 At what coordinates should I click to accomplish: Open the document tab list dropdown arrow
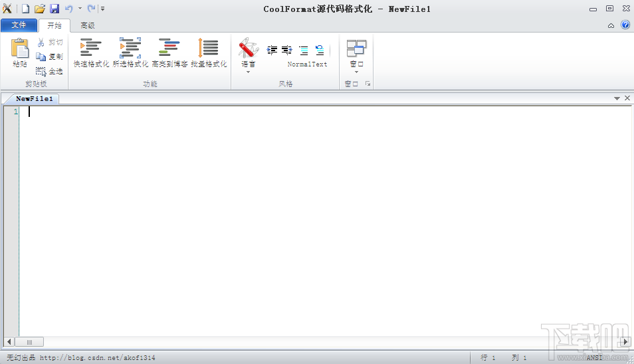[x=617, y=98]
